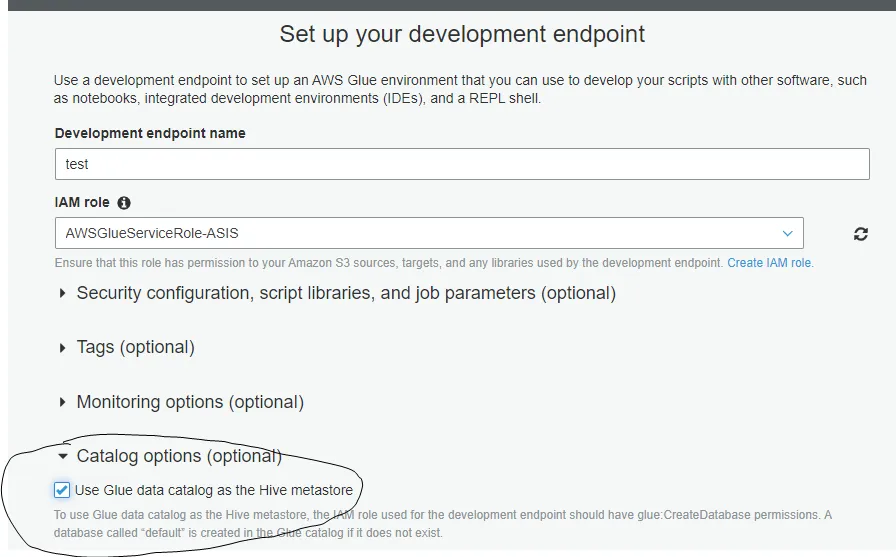Uncheck Use Glue data catalog checkbox

tap(62, 490)
